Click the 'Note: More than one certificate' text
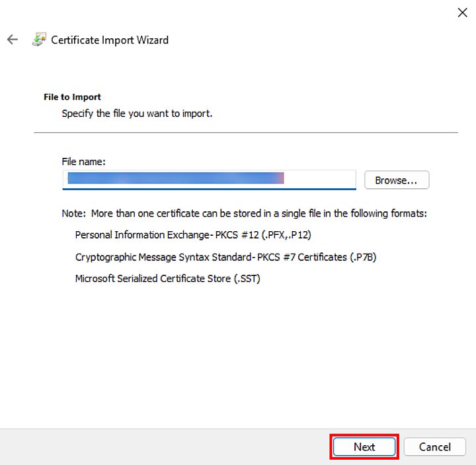This screenshot has height=465, width=476. coord(245,213)
